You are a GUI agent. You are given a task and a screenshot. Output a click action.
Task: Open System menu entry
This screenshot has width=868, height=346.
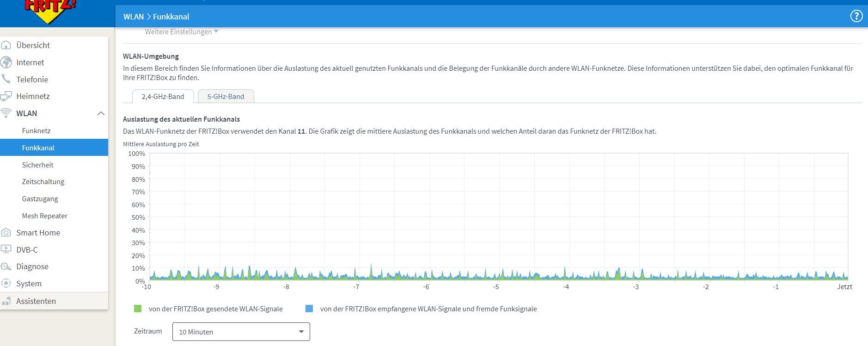click(x=29, y=283)
